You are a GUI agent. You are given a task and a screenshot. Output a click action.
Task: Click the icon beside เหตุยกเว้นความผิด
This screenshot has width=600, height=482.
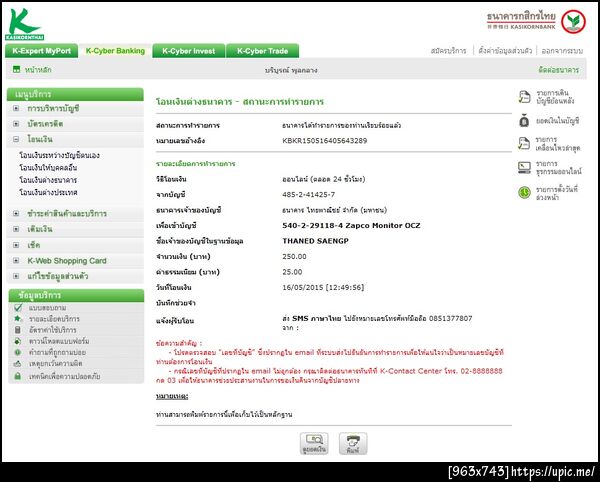tap(18, 363)
